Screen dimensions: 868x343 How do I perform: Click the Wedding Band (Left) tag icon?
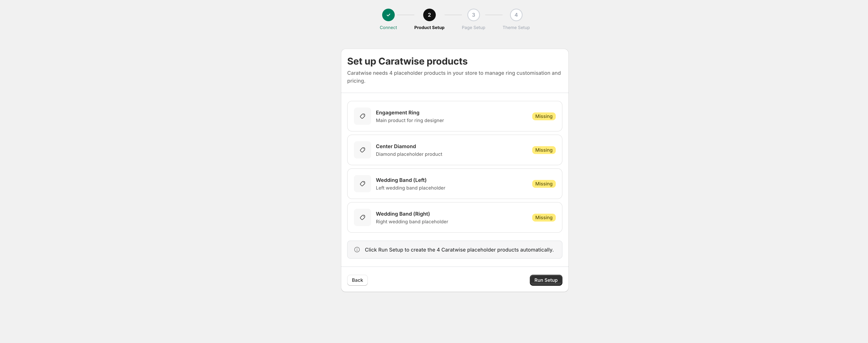point(362,183)
